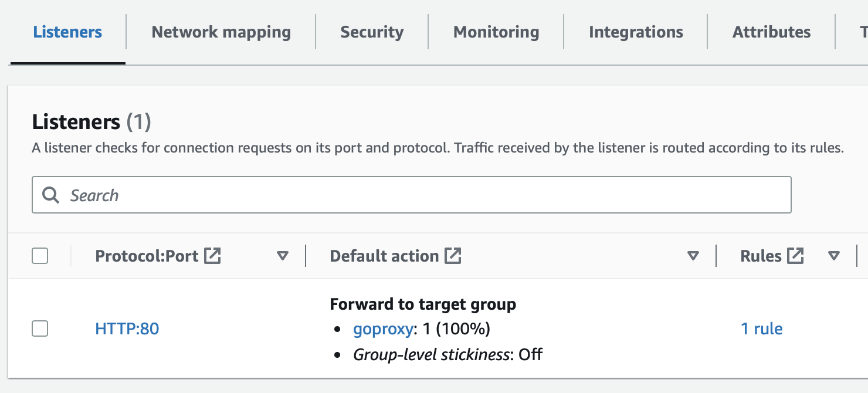
Task: Follow the goproxy target group link
Action: pos(383,329)
